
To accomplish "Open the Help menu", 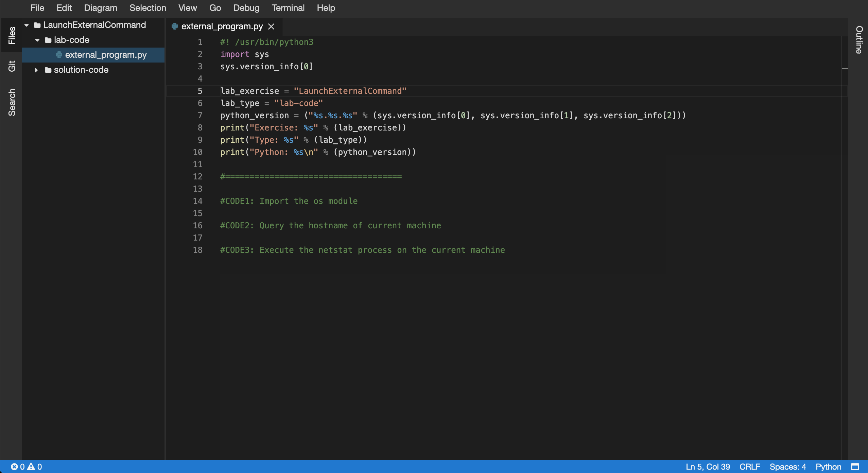I will pyautogui.click(x=326, y=8).
